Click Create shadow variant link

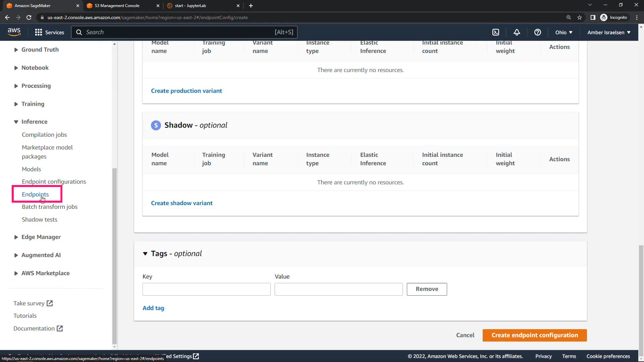[181, 203]
